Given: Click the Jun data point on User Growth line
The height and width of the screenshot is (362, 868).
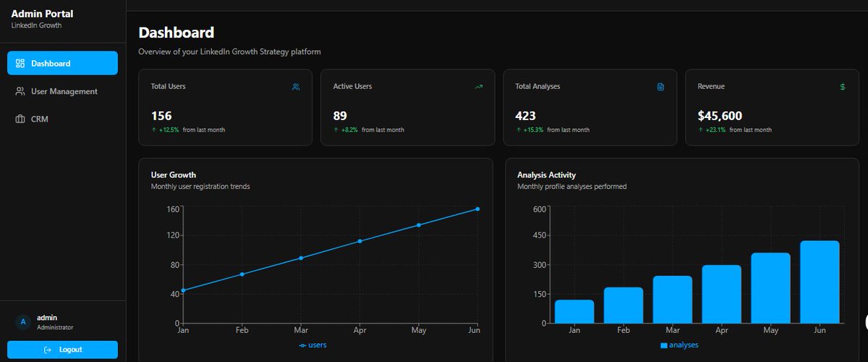Looking at the screenshot, I should [477, 209].
